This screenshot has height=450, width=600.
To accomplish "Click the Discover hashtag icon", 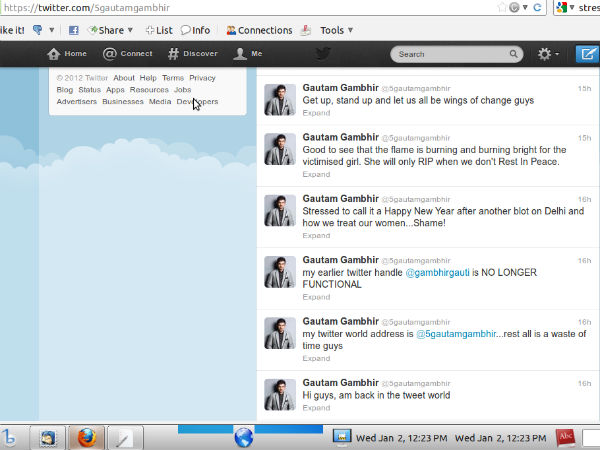I will pos(173,54).
